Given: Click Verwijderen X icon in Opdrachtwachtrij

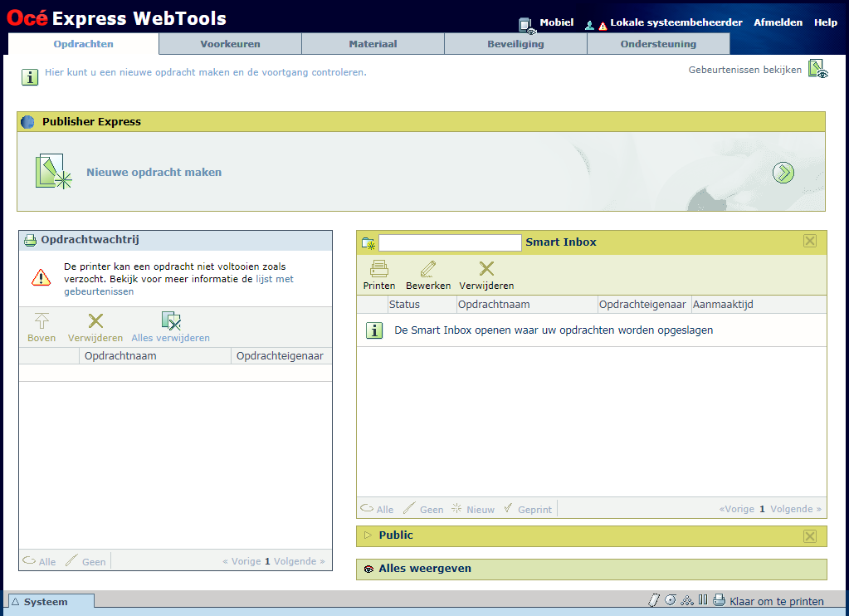Looking at the screenshot, I should tap(95, 320).
